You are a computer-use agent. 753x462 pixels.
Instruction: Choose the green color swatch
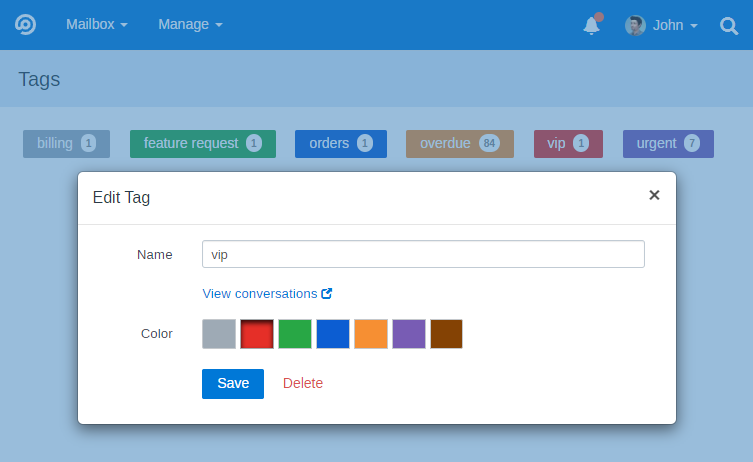(x=295, y=334)
